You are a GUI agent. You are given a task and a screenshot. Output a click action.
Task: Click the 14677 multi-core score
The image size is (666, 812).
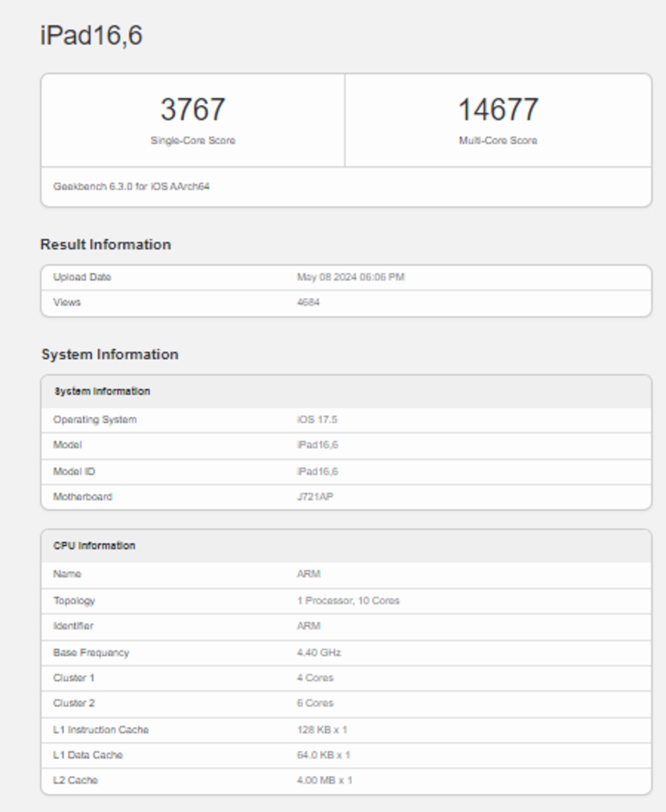click(498, 109)
